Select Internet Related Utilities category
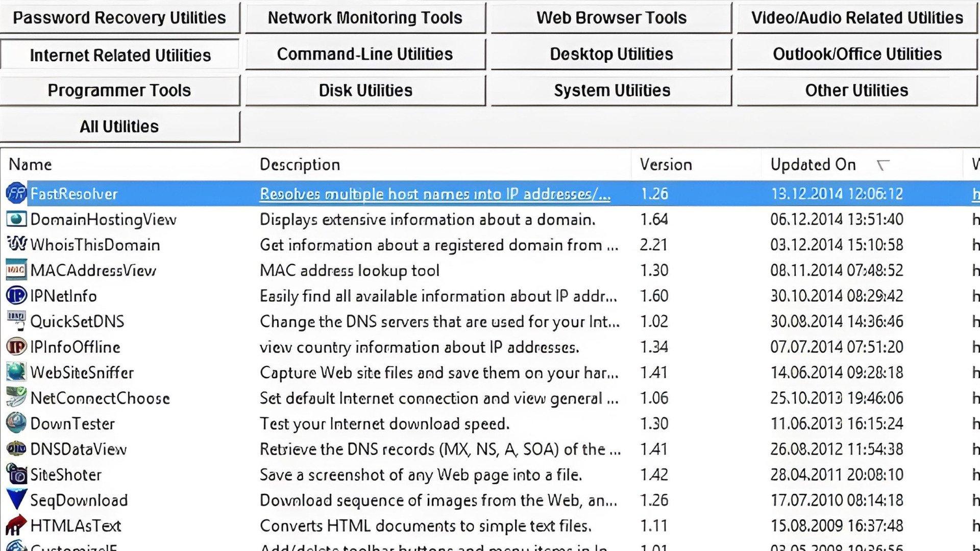The width and height of the screenshot is (980, 551). pos(119,54)
